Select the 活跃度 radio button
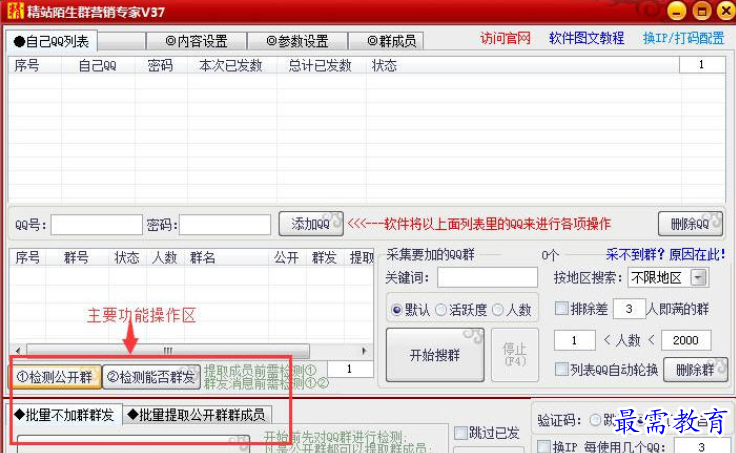Screen dimensions: 736x453 [x=441, y=310]
